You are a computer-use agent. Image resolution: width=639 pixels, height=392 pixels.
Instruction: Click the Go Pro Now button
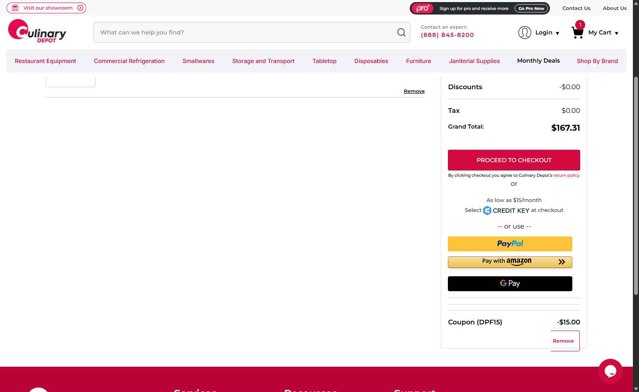531,8
